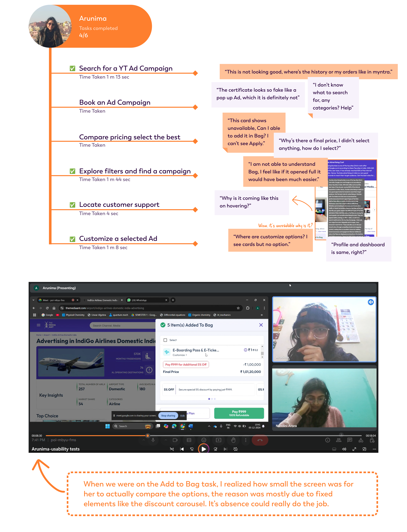The width and height of the screenshot is (407, 532).
Task: Click the Search Channel, Media field
Action: 123,325
